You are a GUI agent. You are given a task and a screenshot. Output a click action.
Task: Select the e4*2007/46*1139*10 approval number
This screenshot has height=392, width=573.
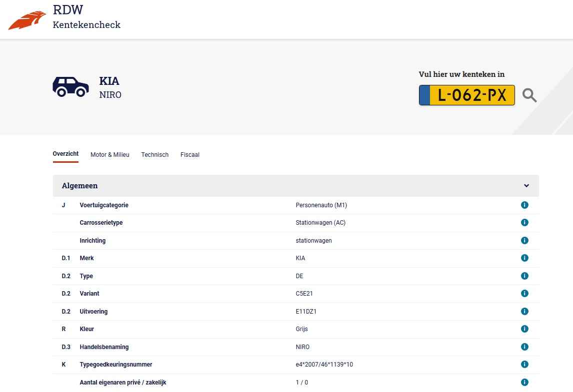[324, 364]
